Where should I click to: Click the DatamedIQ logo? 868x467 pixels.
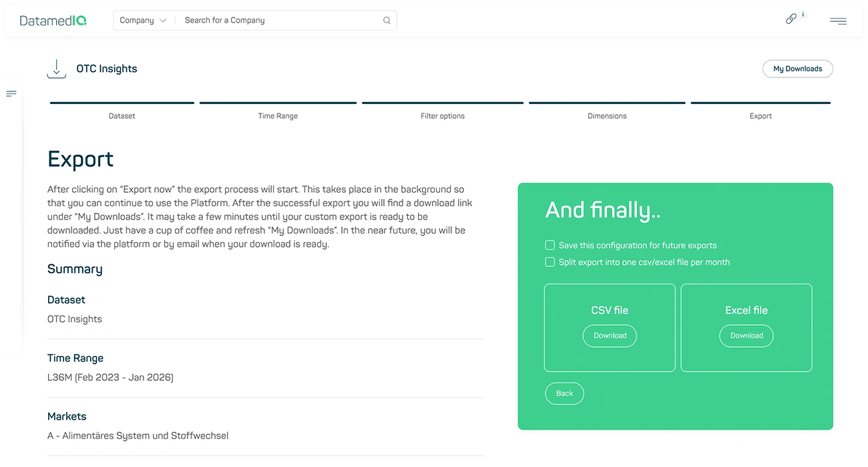tap(53, 20)
